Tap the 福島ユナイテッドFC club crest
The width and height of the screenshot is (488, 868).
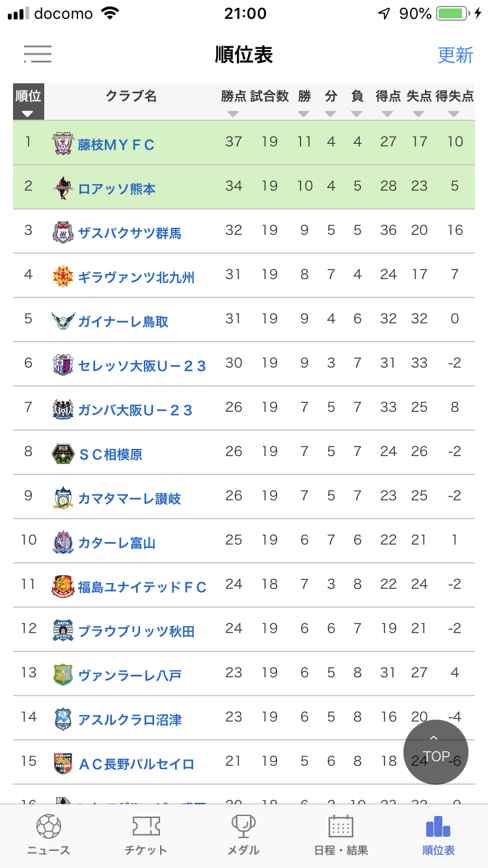[63, 586]
